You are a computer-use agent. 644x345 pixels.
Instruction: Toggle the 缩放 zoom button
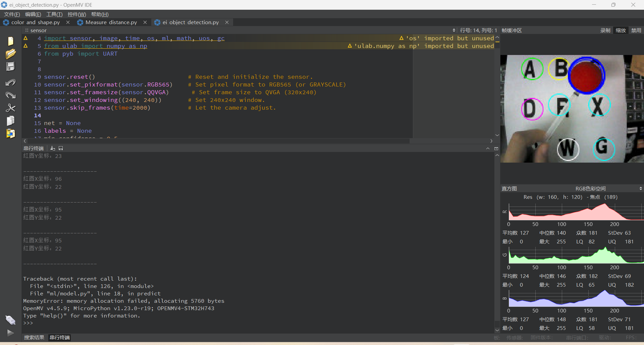coord(621,30)
